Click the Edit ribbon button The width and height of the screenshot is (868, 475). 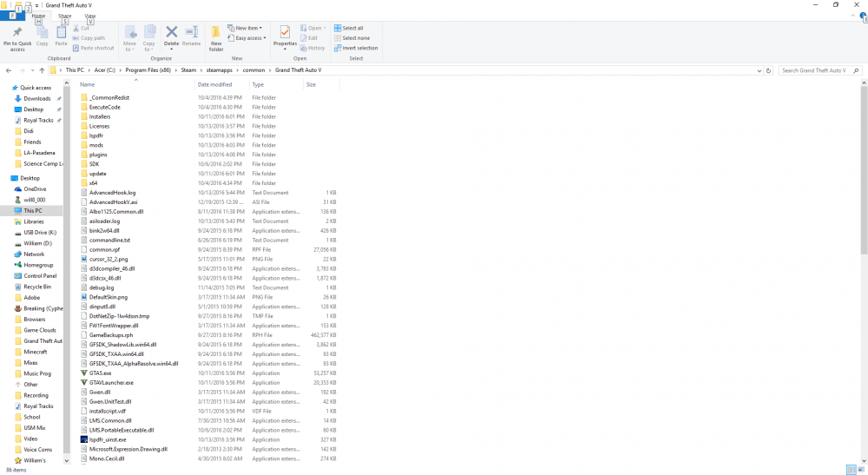click(x=309, y=38)
